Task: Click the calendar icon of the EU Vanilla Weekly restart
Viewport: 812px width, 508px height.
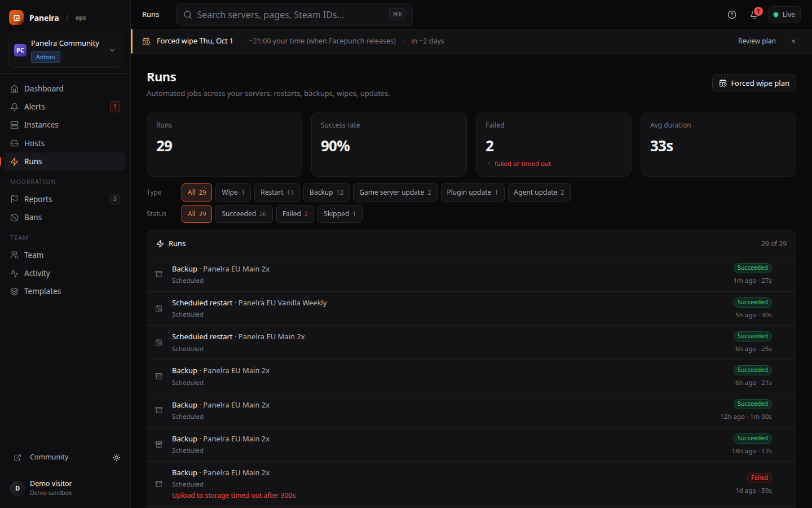Action: coord(159,309)
